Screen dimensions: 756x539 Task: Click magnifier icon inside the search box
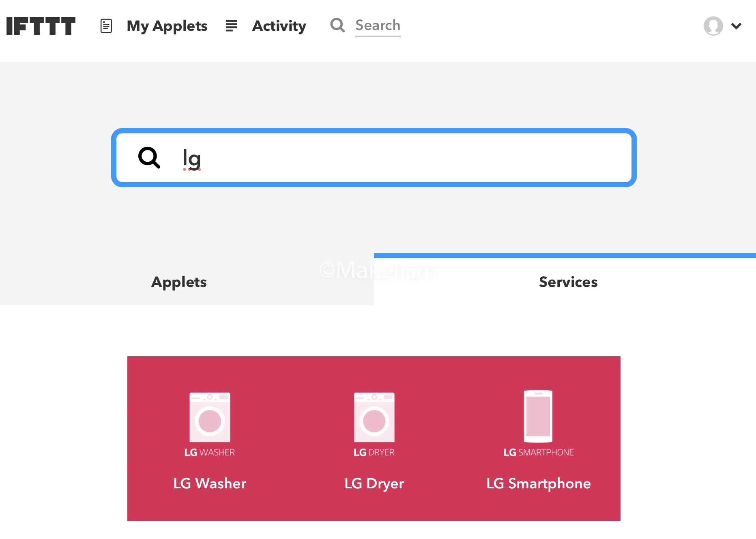149,158
